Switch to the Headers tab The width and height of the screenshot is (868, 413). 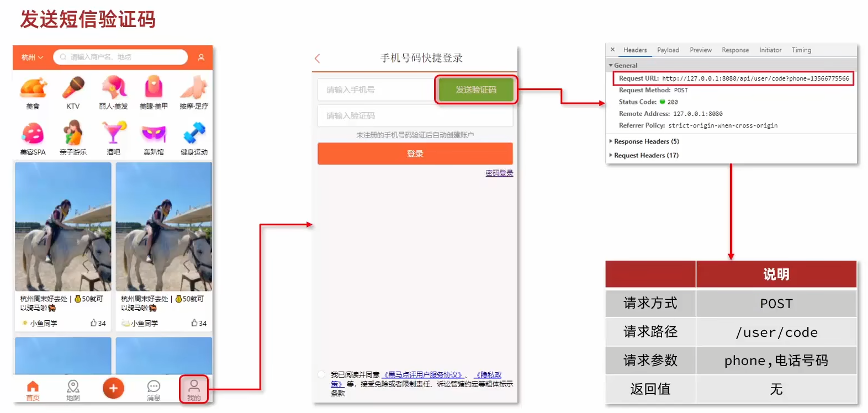[635, 50]
